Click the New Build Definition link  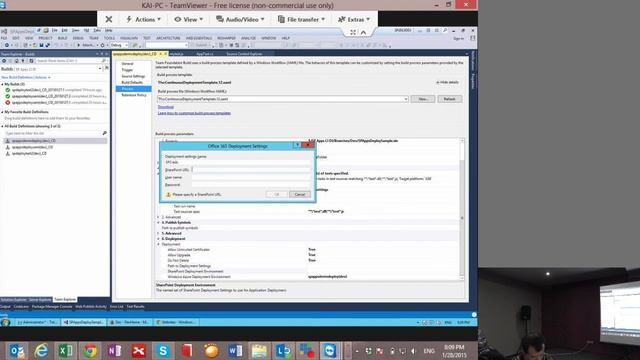tap(17, 77)
